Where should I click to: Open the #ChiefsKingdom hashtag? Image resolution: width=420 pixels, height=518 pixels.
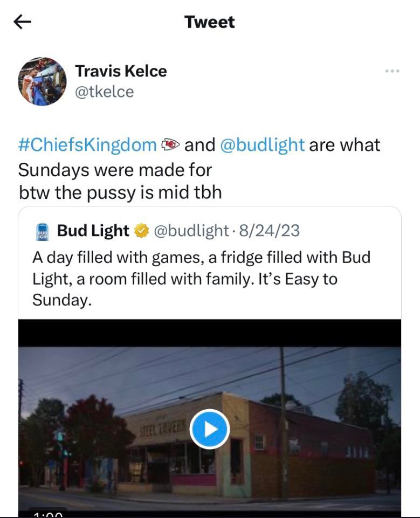coord(87,145)
